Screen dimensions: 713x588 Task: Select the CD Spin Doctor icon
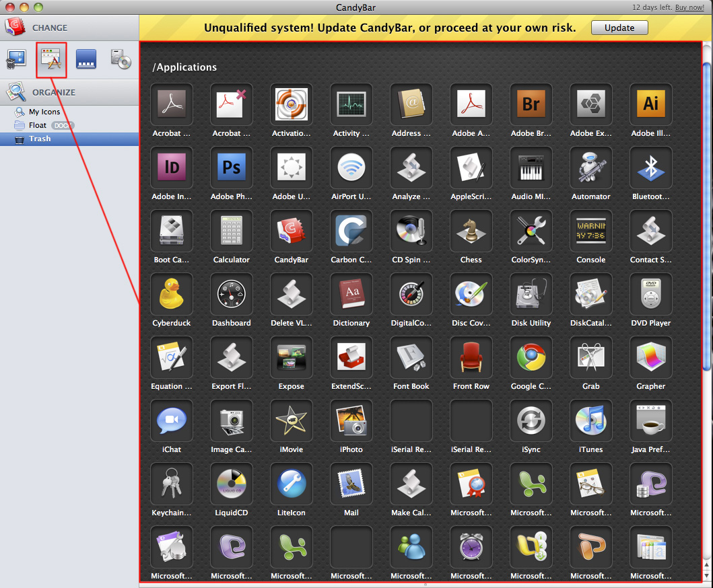click(x=411, y=230)
